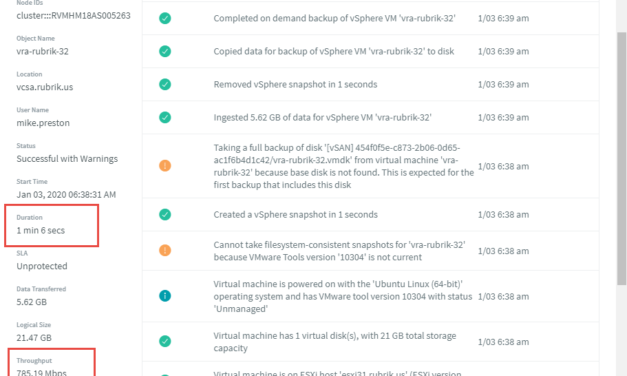Click check icon beside 'Ingested 5.62 GB of data'

[x=165, y=117]
